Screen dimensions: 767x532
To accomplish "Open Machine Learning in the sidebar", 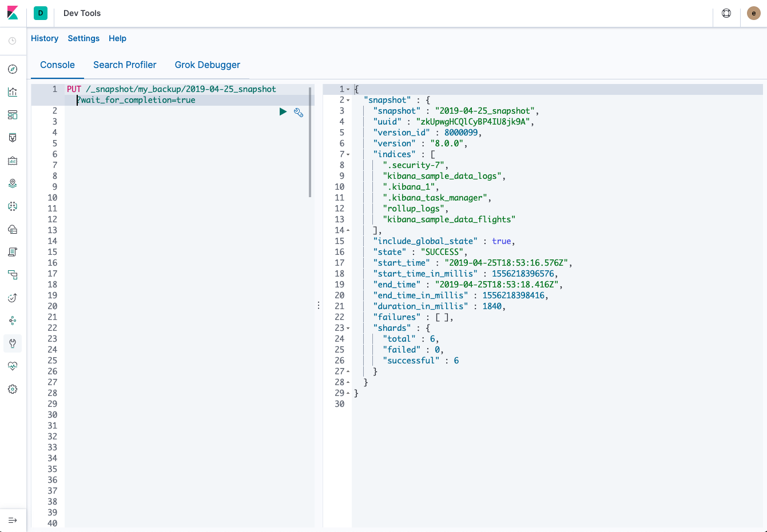I will point(13,206).
